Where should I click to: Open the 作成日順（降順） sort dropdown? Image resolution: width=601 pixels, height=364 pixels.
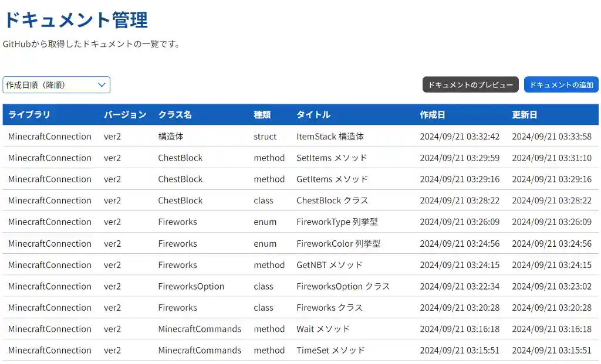coord(56,85)
